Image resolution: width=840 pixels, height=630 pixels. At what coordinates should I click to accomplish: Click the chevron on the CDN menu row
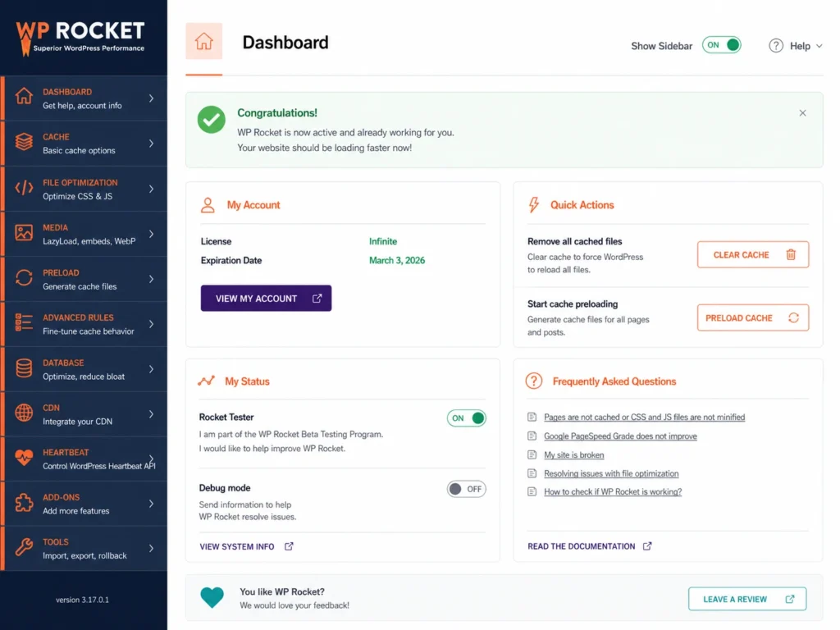click(152, 414)
